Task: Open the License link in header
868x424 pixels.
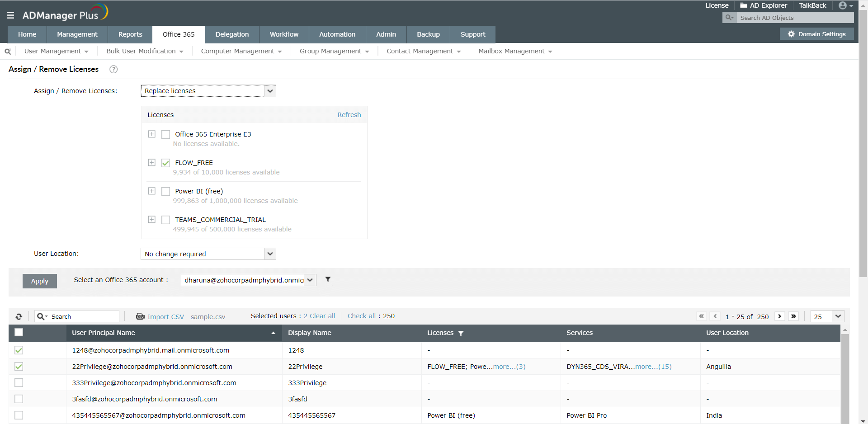Action: point(717,5)
